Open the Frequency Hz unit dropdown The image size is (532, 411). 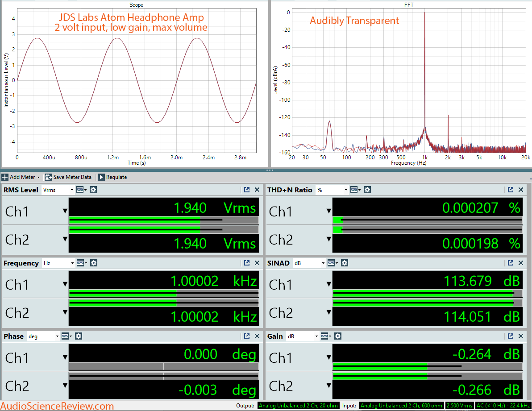pos(58,263)
